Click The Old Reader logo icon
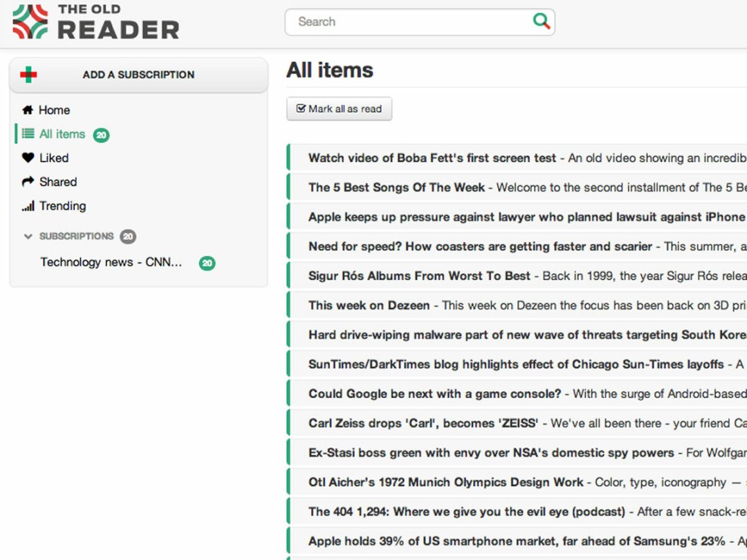Screen dimensions: 747x560 (30, 21)
